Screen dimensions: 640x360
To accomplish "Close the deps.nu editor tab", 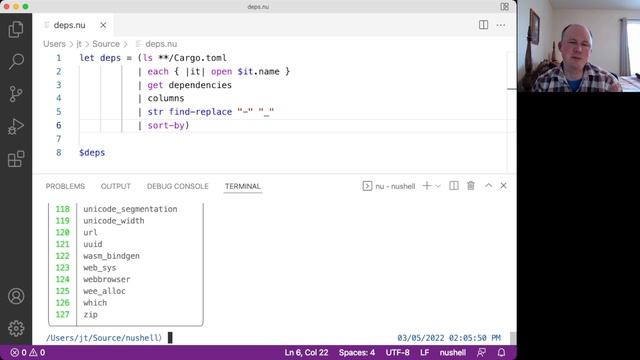I will (103, 25).
